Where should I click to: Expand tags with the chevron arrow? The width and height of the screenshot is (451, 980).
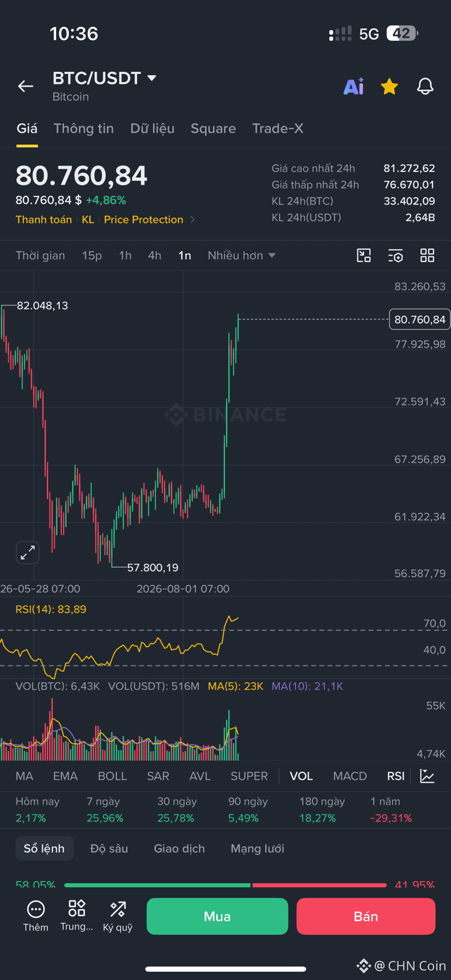click(x=192, y=219)
